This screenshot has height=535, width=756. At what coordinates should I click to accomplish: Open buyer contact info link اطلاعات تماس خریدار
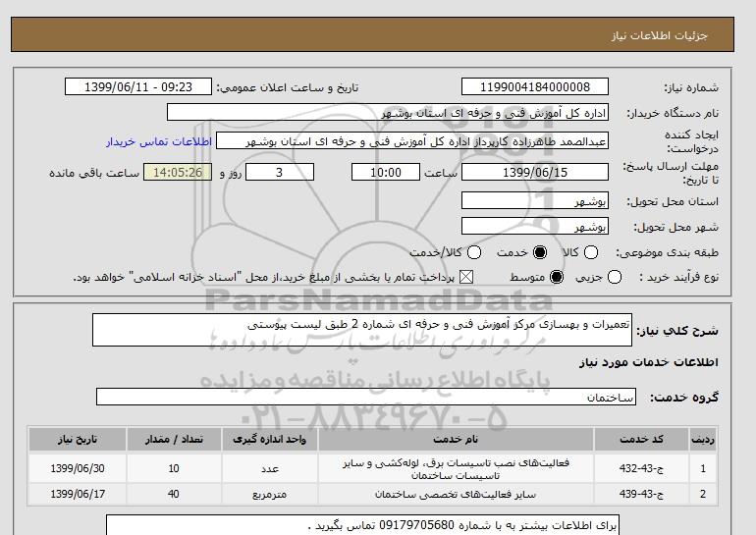pos(159,141)
